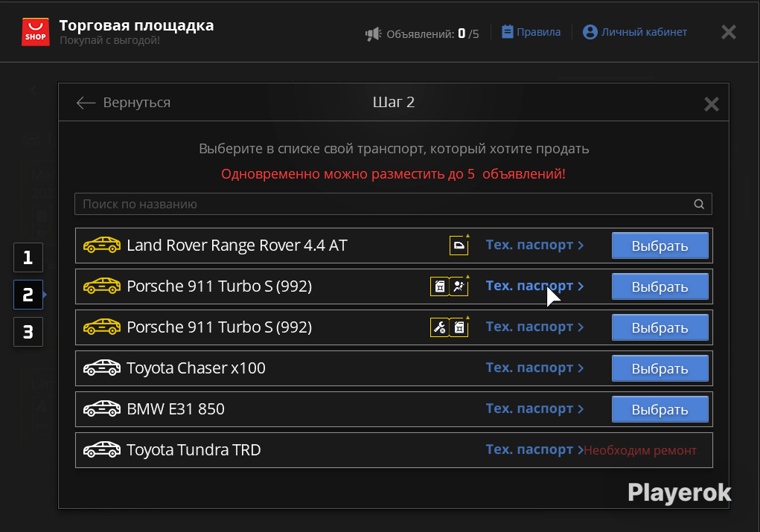Click the wrench icon on the Porsche row

pos(440,327)
